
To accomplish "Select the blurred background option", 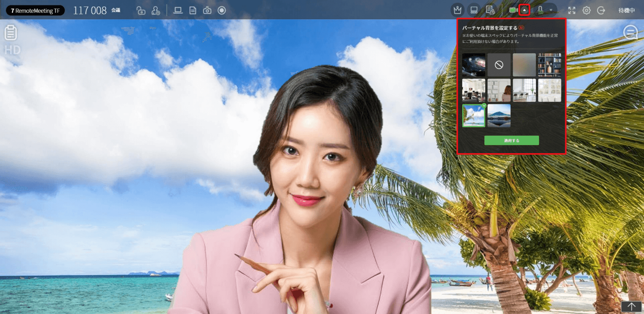I will 524,65.
